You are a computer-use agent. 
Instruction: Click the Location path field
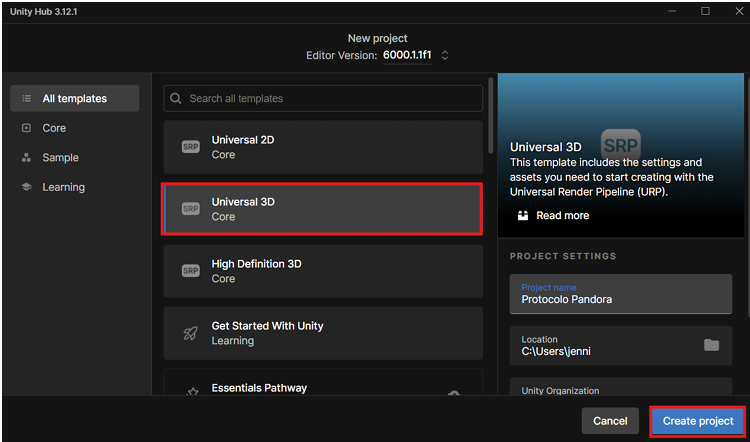coord(620,346)
